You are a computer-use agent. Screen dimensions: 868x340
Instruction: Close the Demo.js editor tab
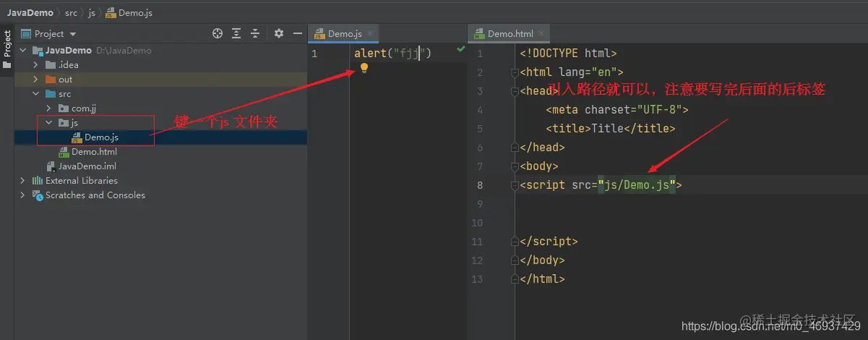click(x=370, y=33)
